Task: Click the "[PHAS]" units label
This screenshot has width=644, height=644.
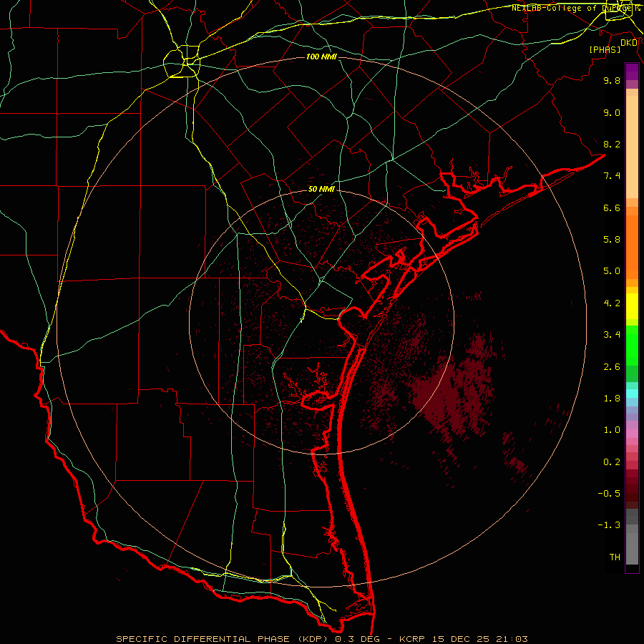Action: pos(605,50)
